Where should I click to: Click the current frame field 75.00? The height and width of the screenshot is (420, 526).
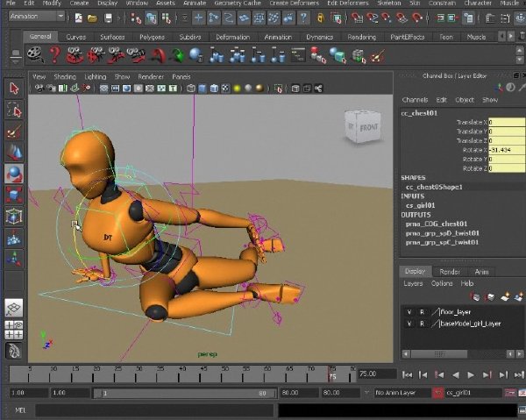(377, 374)
